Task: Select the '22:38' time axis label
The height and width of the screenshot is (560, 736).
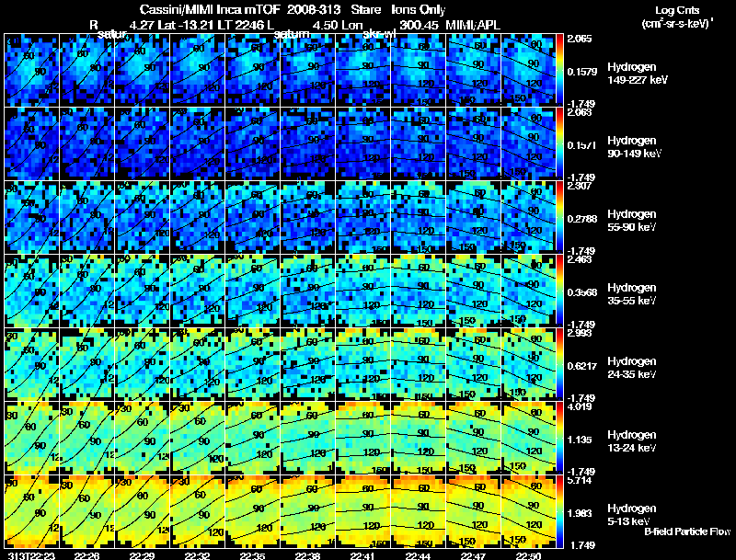Action: pyautogui.click(x=307, y=556)
